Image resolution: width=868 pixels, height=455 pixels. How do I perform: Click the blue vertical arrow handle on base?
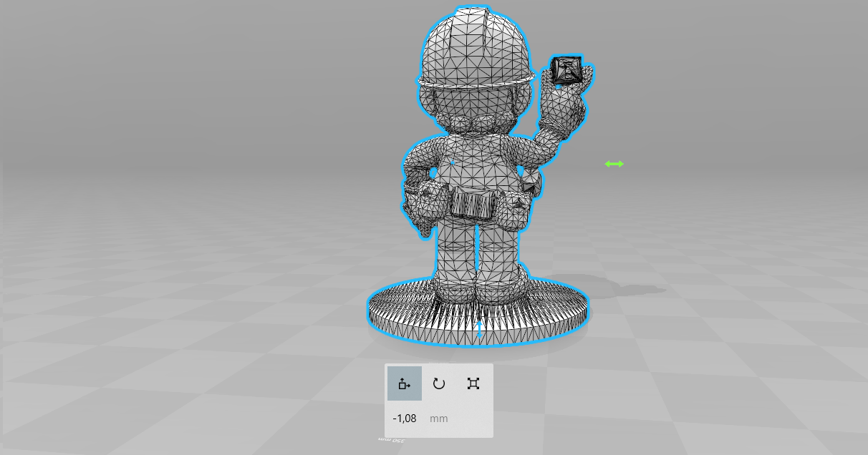tap(479, 330)
